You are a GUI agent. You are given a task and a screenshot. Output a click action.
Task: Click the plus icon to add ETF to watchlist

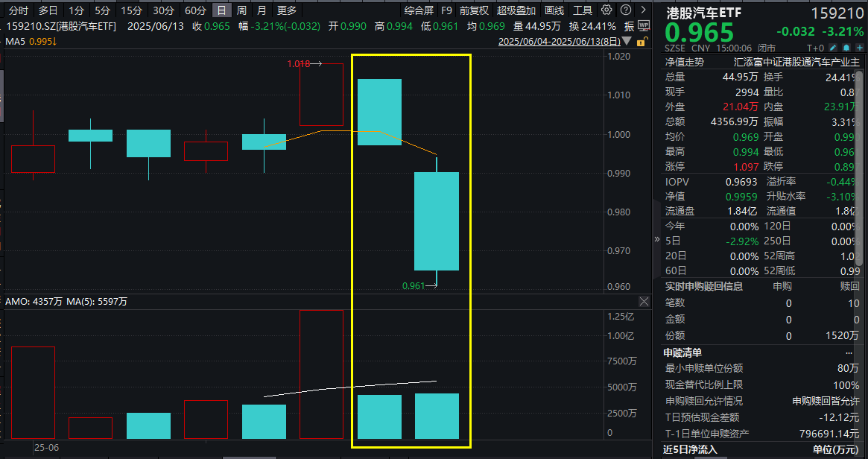point(860,48)
